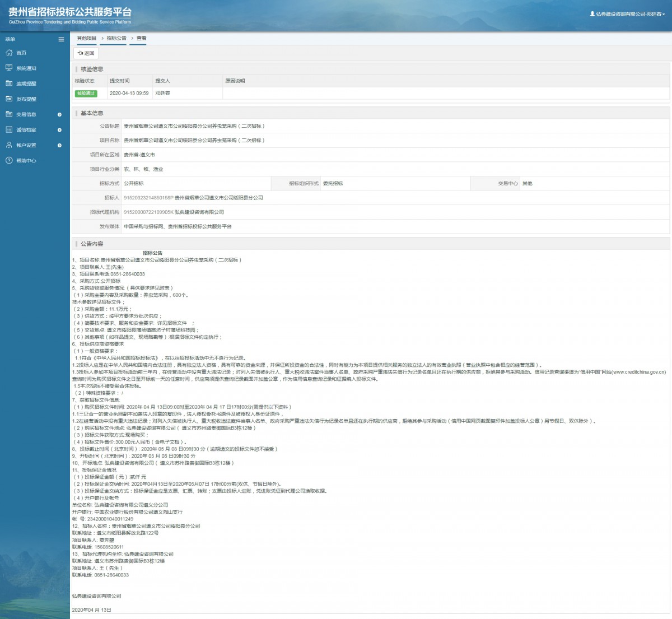The height and width of the screenshot is (619, 672).
Task: Click the 逾期提醒 sidebar icon
Action: [x=9, y=83]
